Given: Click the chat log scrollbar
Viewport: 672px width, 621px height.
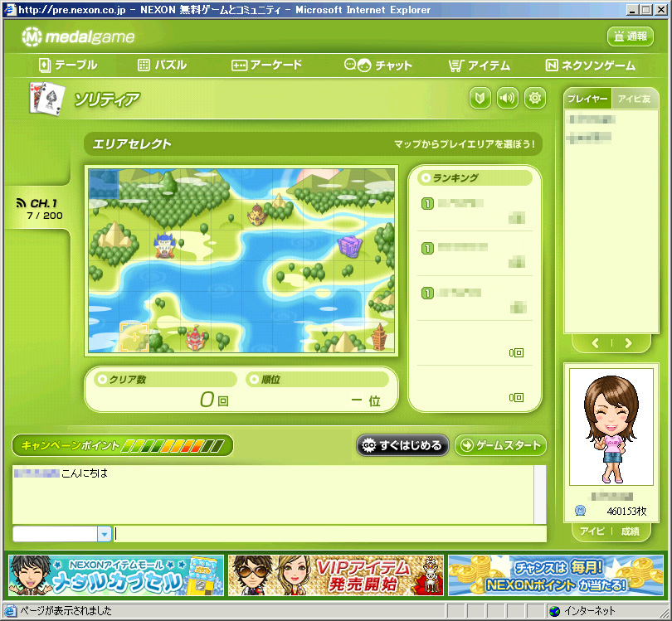Looking at the screenshot, I should coord(540,494).
